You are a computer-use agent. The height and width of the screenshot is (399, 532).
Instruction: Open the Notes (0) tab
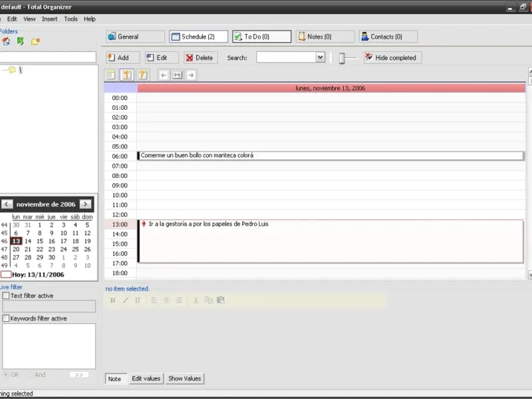click(x=325, y=37)
